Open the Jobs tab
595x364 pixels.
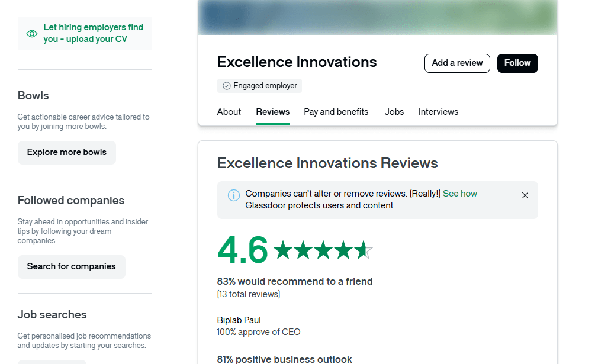[394, 112]
